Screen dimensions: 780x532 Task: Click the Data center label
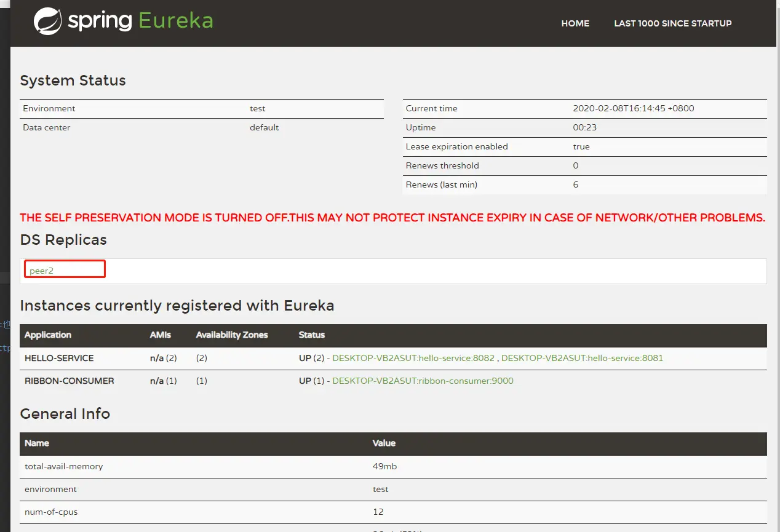pyautogui.click(x=47, y=127)
